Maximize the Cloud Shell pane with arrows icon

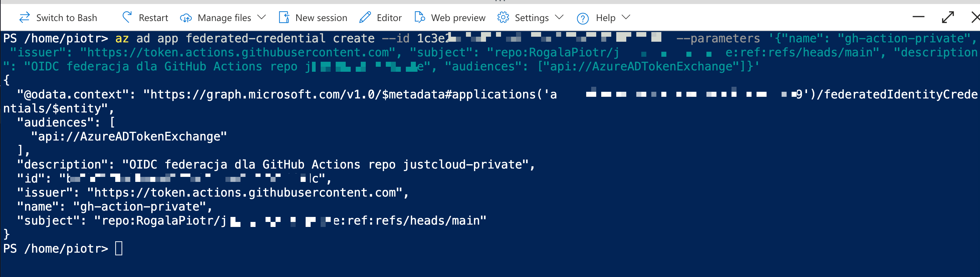click(948, 17)
